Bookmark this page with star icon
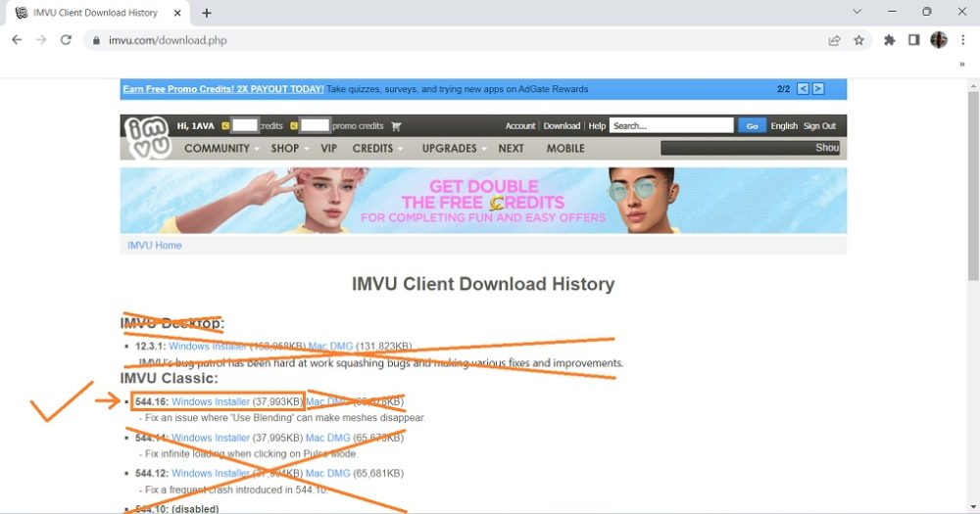Viewport: 980px width, 514px height. pos(858,40)
